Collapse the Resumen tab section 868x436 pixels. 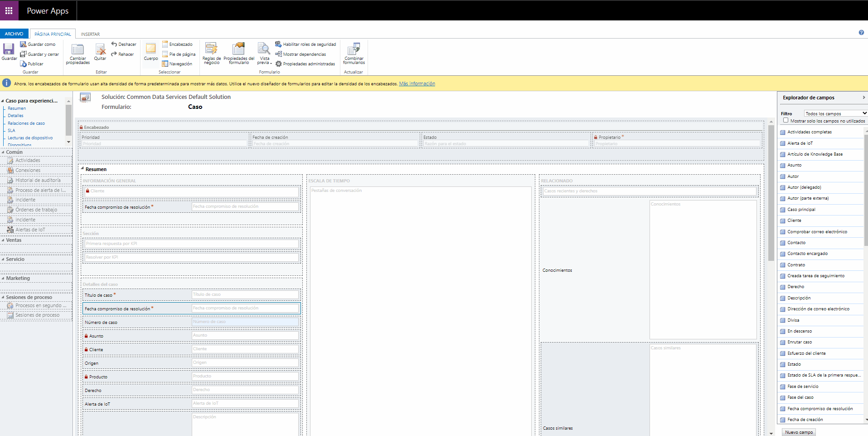(x=82, y=169)
